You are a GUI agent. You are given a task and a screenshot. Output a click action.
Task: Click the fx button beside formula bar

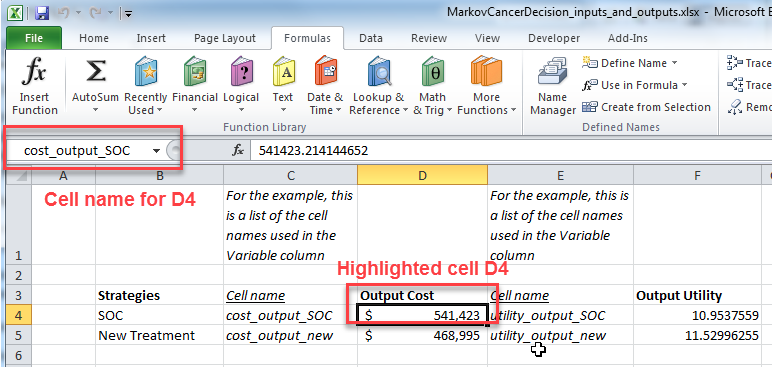(238, 151)
